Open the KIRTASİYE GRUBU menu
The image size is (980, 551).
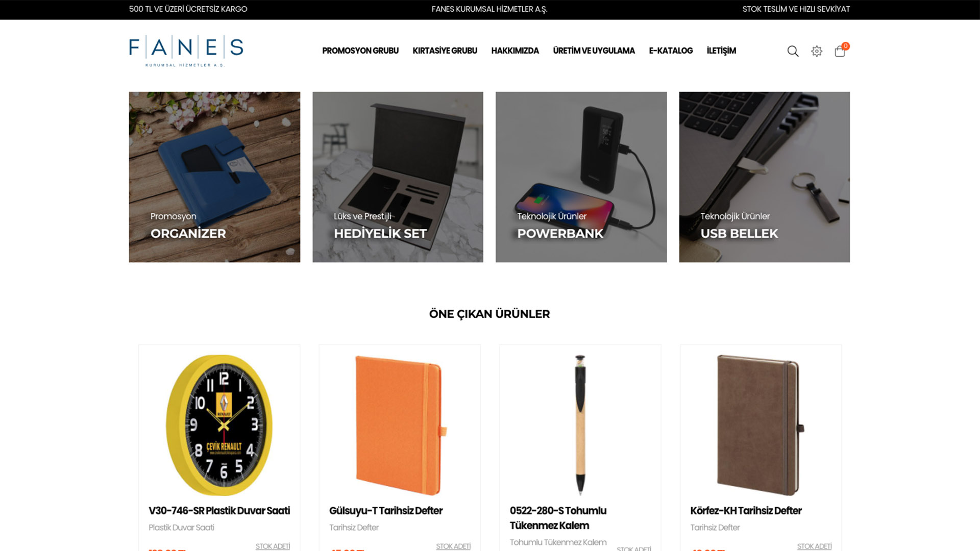[445, 51]
